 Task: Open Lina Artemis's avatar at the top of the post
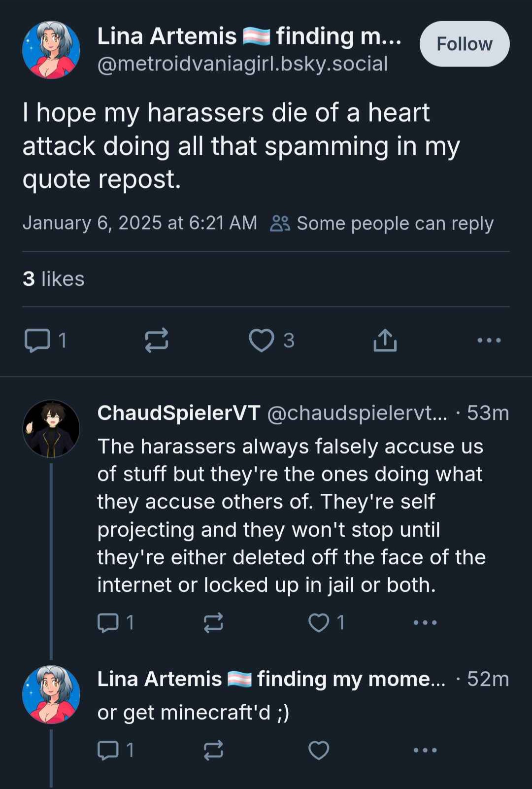(51, 50)
